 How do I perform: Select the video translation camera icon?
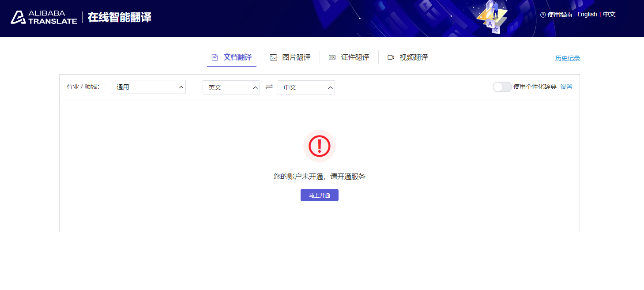391,57
